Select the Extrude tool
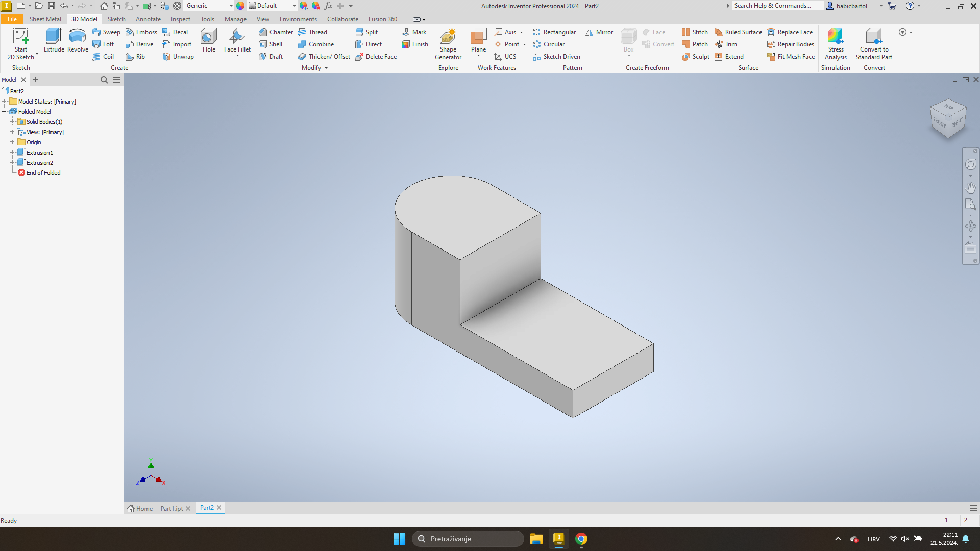 point(53,43)
